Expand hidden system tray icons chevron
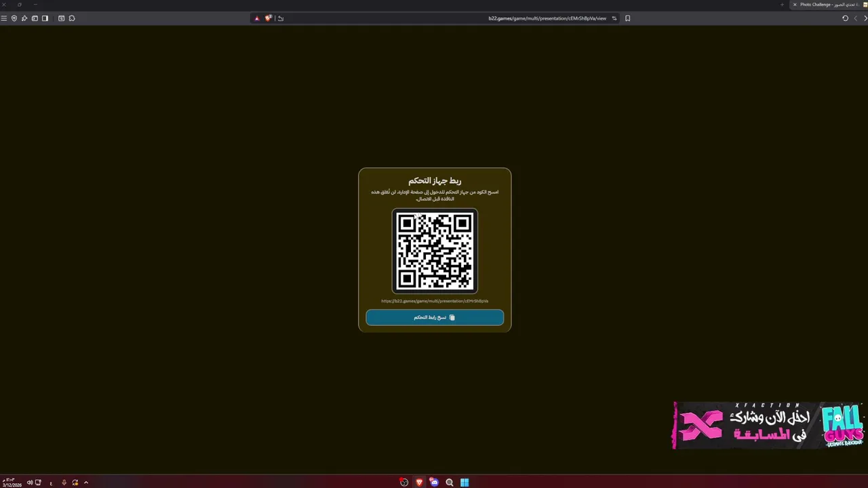The height and width of the screenshot is (488, 868). pyautogui.click(x=86, y=483)
